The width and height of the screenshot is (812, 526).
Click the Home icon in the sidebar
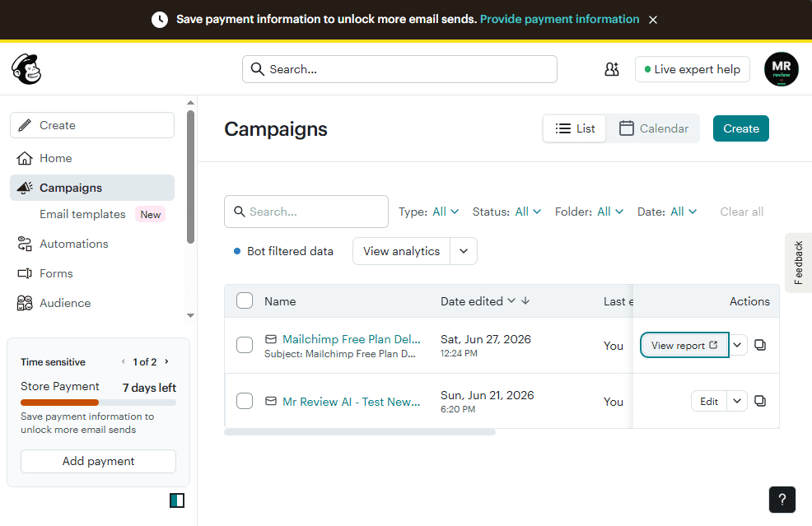[25, 158]
